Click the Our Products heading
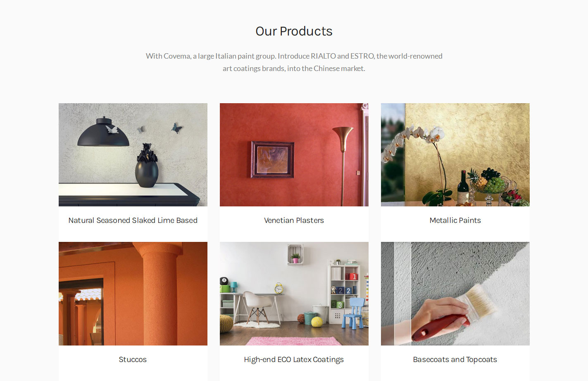This screenshot has width=588, height=381. 294,31
